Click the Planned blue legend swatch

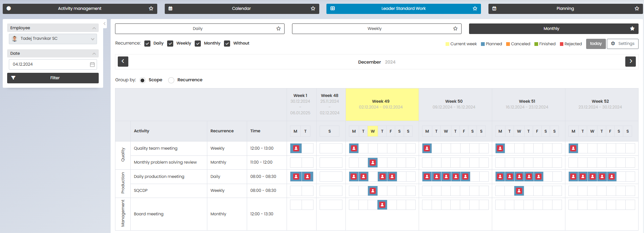(483, 44)
